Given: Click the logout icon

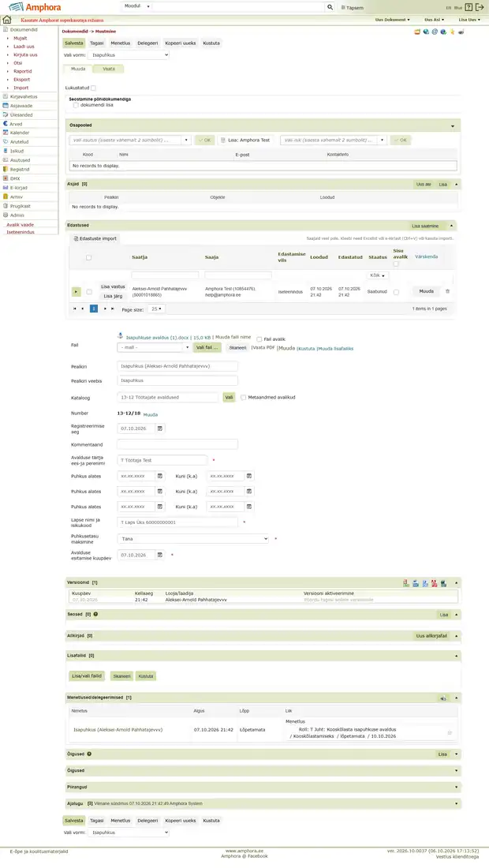Looking at the screenshot, I should [480, 7].
